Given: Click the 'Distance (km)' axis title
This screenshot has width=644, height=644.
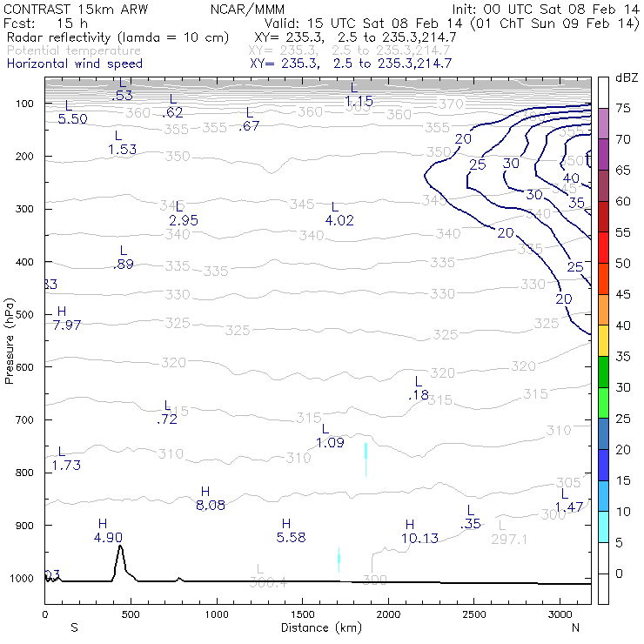Looking at the screenshot, I should tap(322, 627).
